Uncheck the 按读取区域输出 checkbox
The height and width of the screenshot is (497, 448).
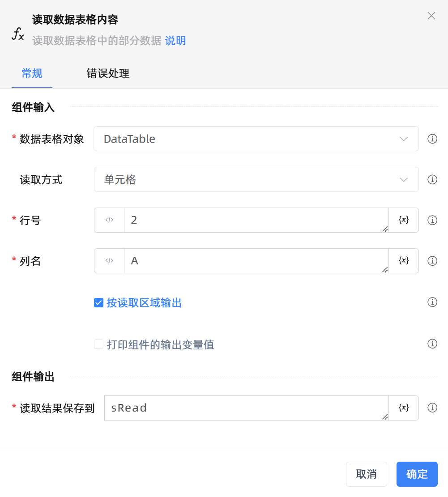[98, 303]
